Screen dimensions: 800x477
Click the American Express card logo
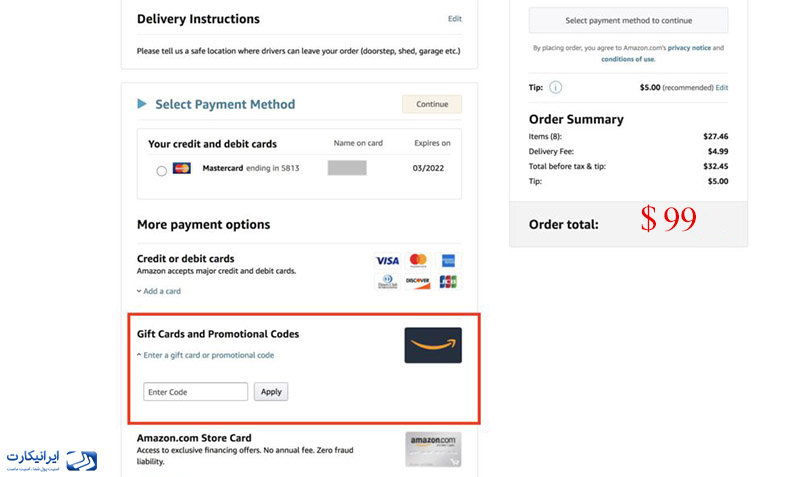[448, 261]
